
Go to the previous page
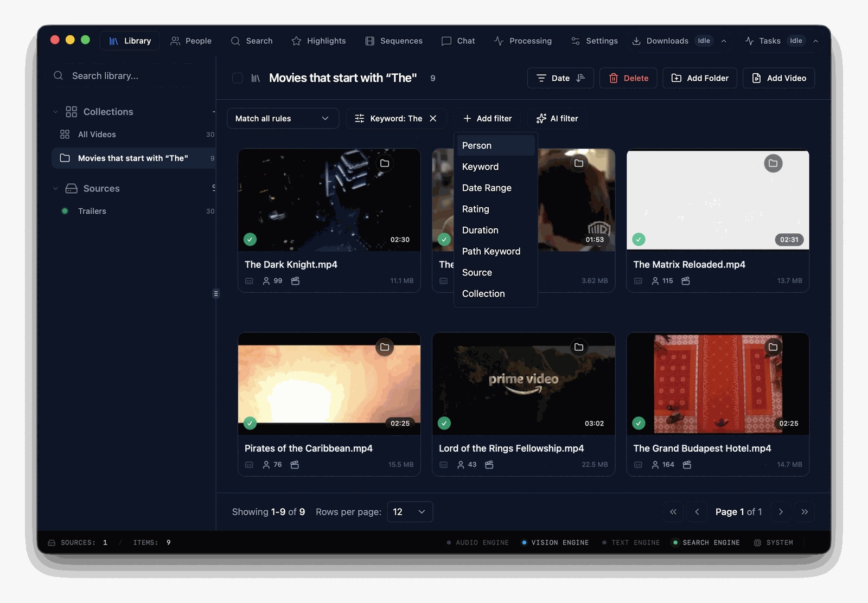(x=697, y=512)
